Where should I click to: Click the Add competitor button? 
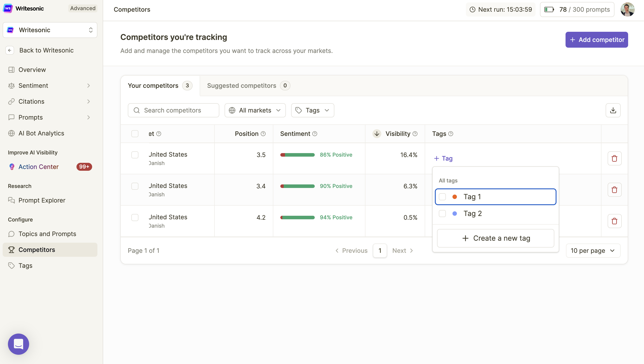(596, 39)
